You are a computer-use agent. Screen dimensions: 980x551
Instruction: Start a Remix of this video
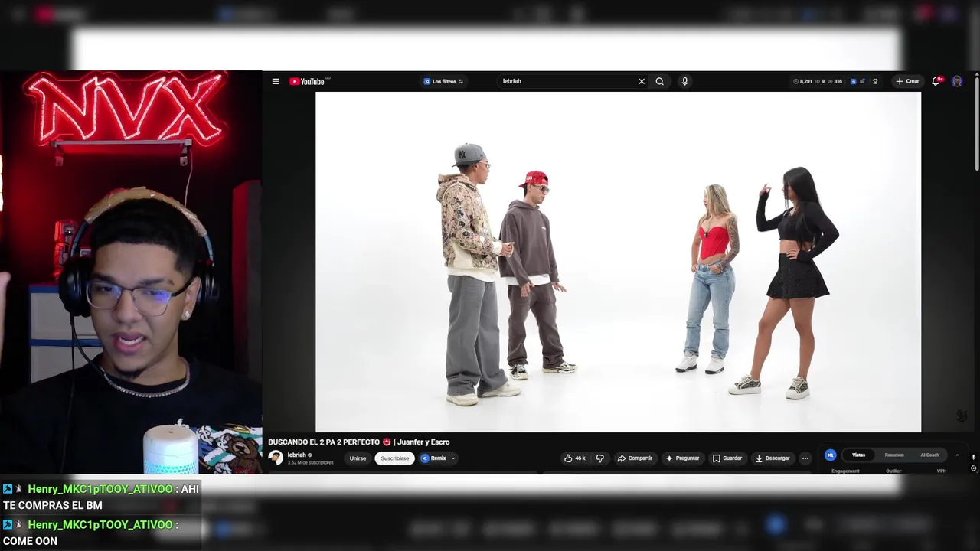433,458
